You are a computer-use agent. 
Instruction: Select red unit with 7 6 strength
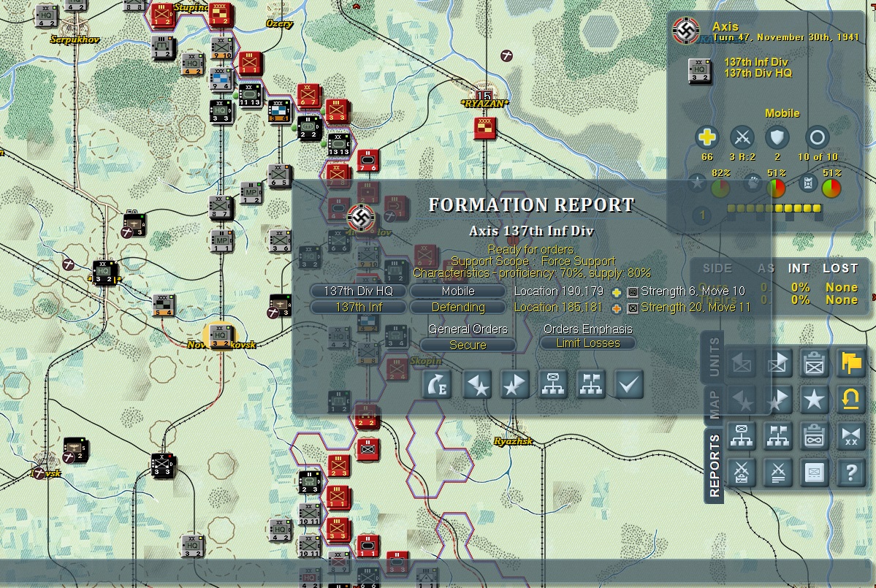[367, 161]
